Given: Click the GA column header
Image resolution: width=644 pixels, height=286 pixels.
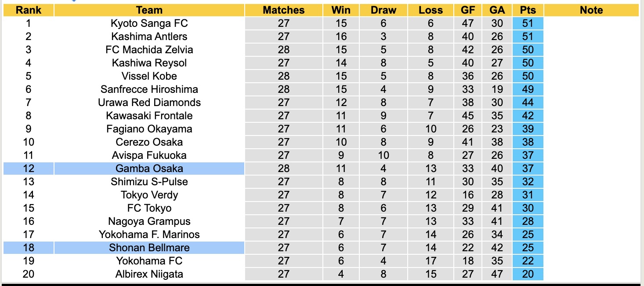Looking at the screenshot, I should pos(497,10).
